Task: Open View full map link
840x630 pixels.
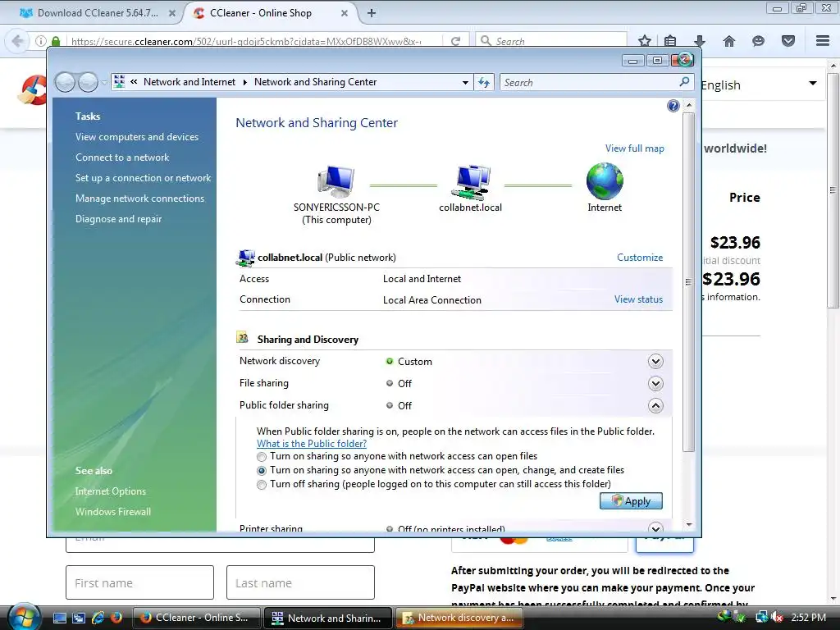Action: click(x=634, y=148)
